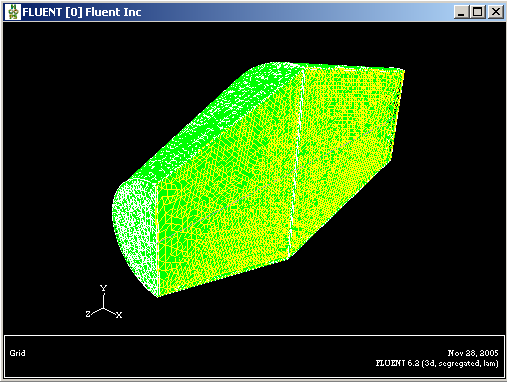Click the 'Nov 28, 2005' date text
The height and width of the screenshot is (382, 507).
[x=473, y=353]
